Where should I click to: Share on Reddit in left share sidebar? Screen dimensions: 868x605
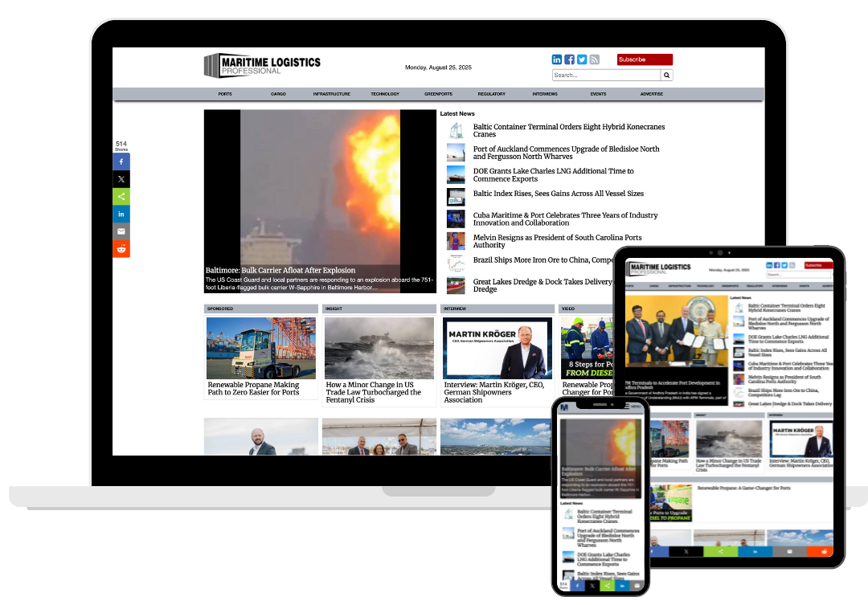tap(121, 249)
